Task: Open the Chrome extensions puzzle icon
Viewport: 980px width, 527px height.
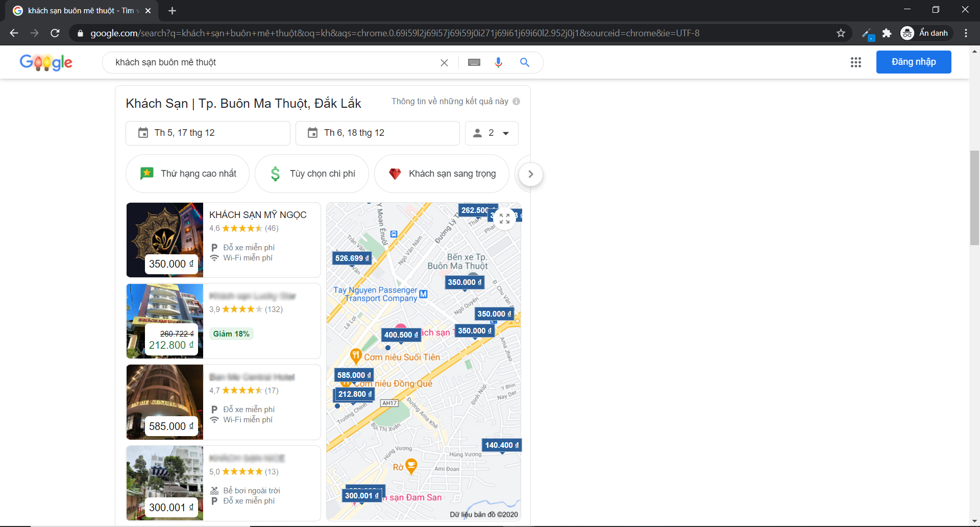Action: click(x=887, y=33)
